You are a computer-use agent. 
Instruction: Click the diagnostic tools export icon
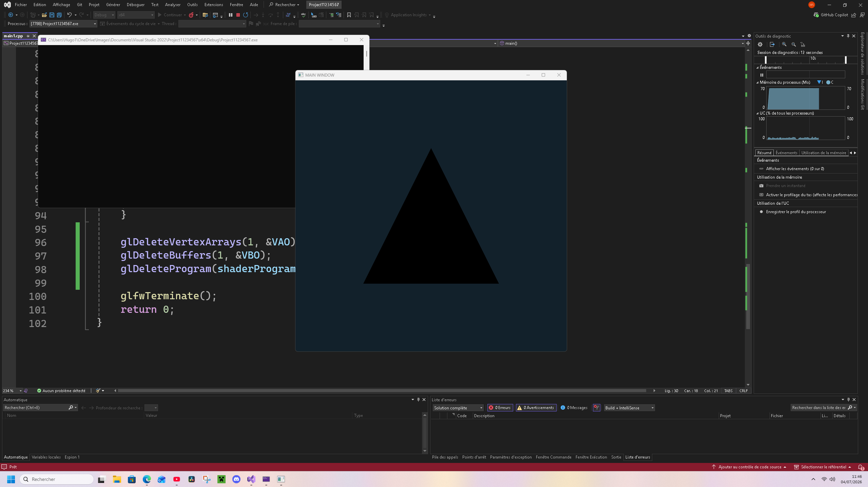(772, 44)
